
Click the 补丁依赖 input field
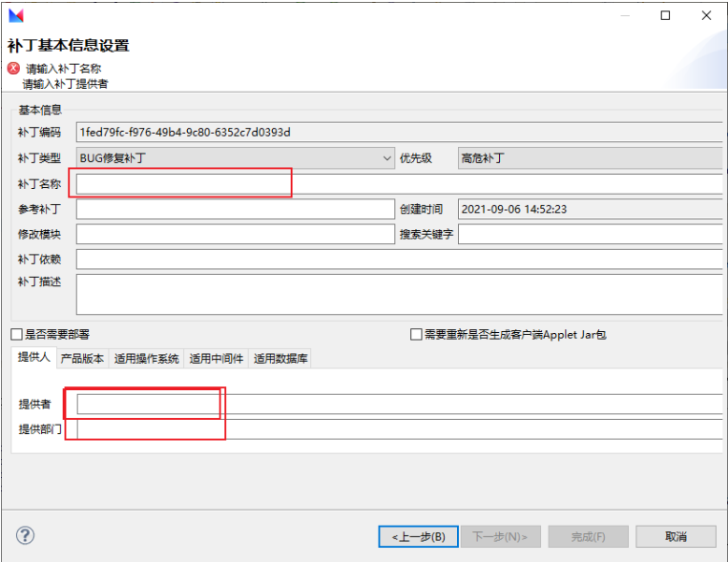pos(399,260)
